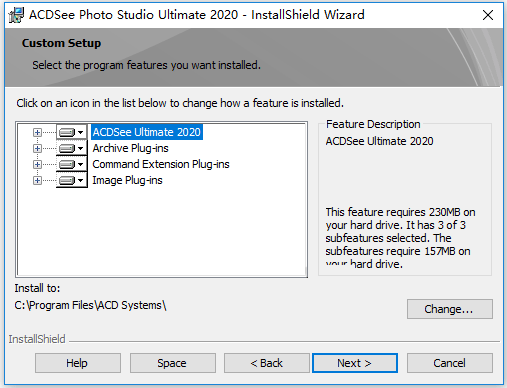507x388 pixels.
Task: Click the install path C:\Program Files\ACD Systems\
Action: (90, 305)
